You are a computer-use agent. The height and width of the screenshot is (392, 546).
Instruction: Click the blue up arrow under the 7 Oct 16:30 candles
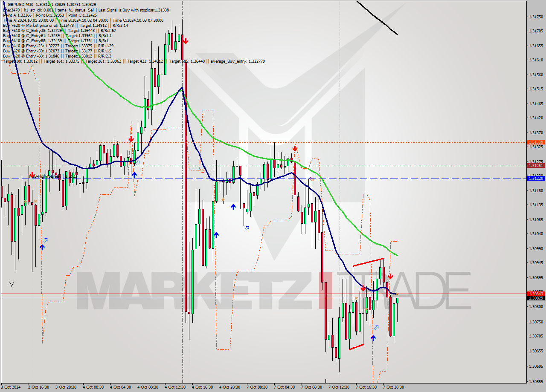tap(373, 338)
